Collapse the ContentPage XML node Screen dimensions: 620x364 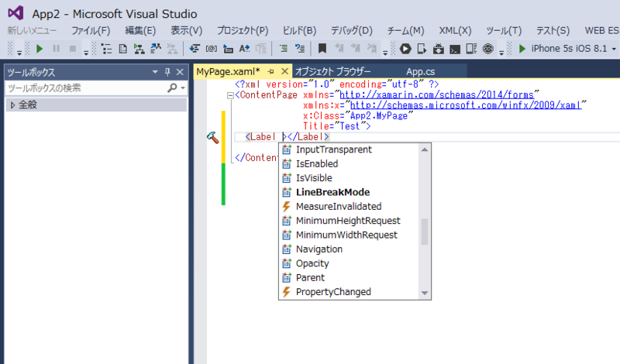point(230,95)
